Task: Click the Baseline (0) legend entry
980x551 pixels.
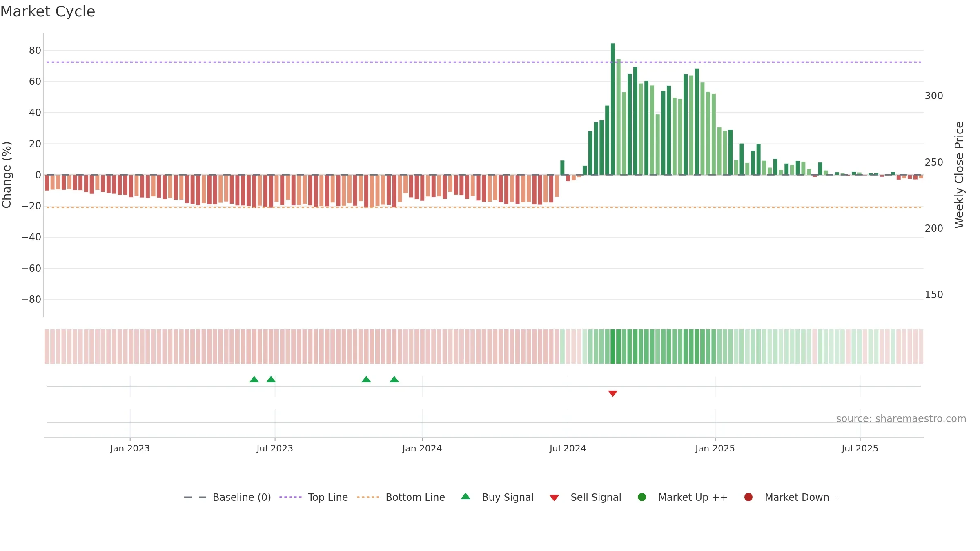Action: tap(227, 497)
